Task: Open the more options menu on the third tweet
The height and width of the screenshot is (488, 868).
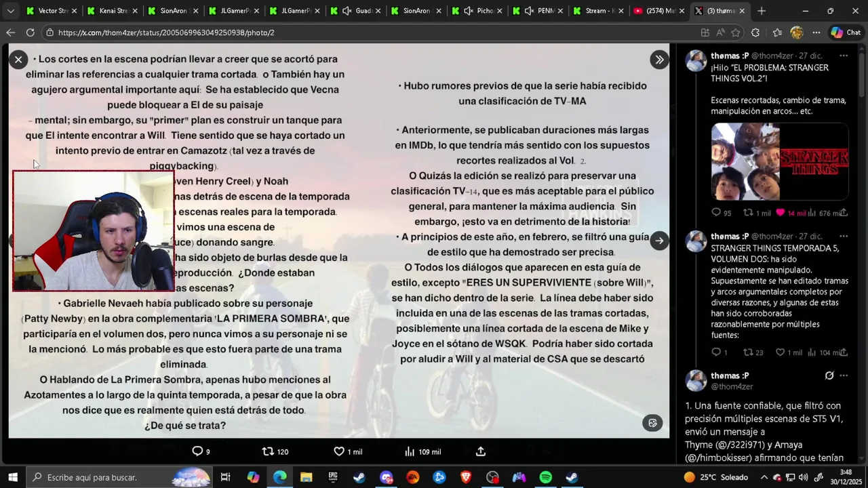Action: coord(844,375)
